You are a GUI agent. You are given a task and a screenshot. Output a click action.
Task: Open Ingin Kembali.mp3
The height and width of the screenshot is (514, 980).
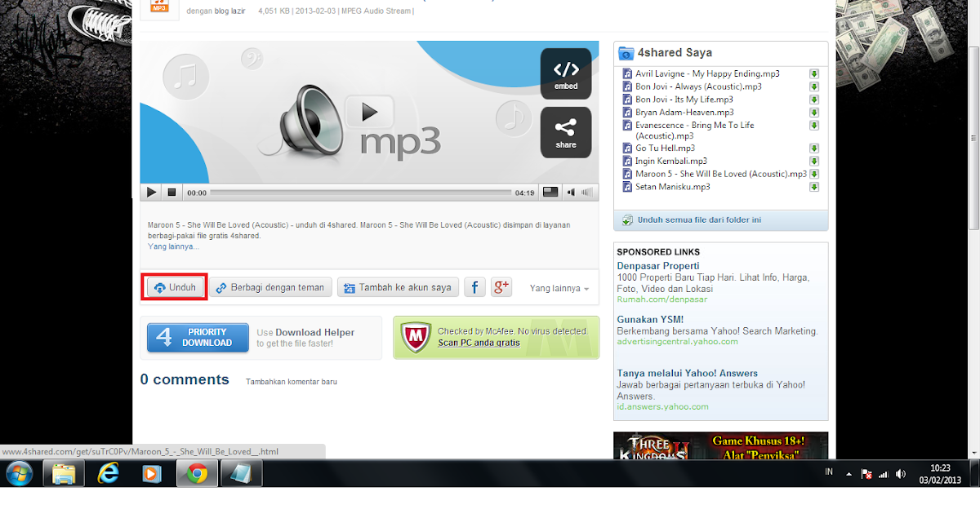click(x=671, y=161)
